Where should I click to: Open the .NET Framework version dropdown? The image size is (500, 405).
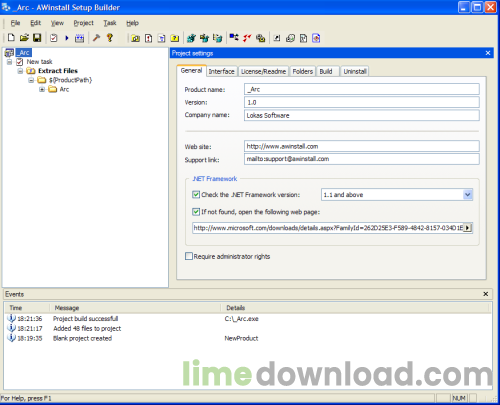click(x=468, y=195)
